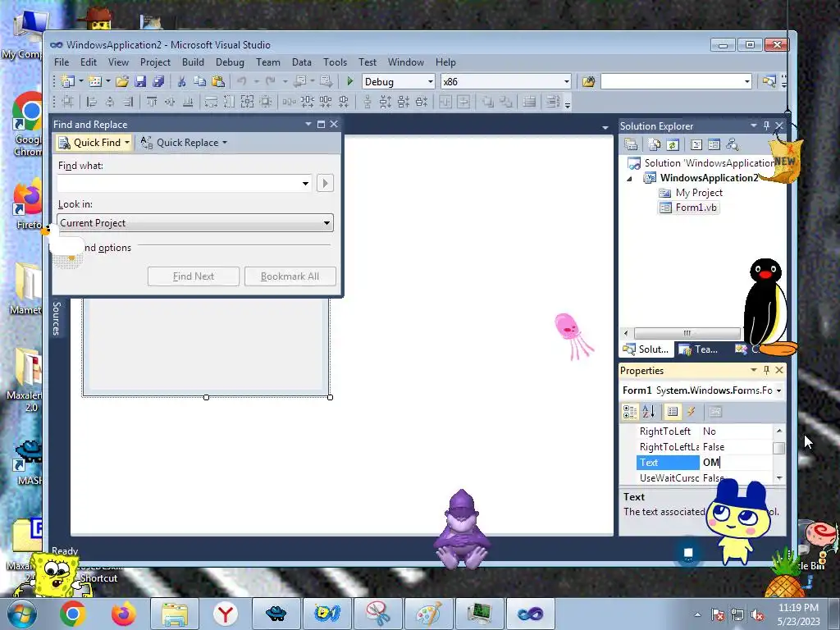This screenshot has height=630, width=840.
Task: Save the file with the floppy disk icon
Action: (x=140, y=81)
